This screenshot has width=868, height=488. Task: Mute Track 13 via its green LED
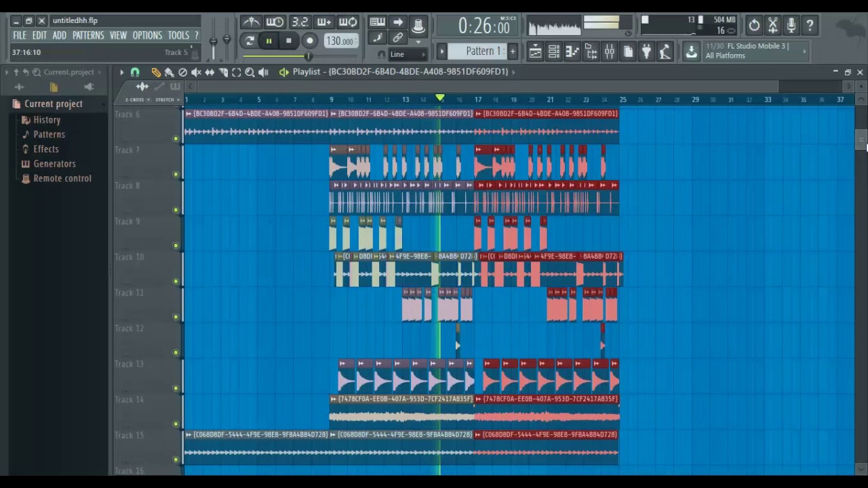[x=176, y=388]
